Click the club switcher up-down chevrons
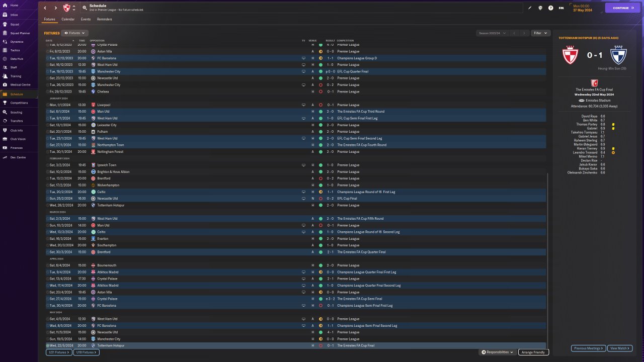This screenshot has height=362, width=644. click(x=74, y=8)
